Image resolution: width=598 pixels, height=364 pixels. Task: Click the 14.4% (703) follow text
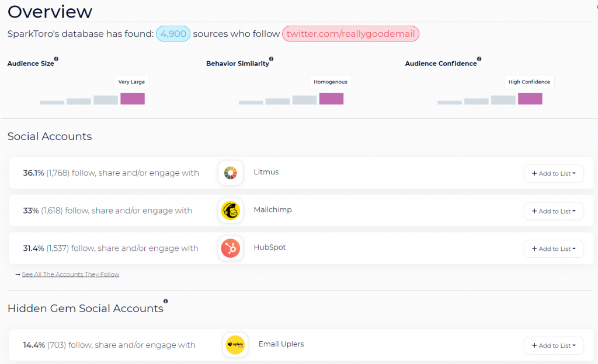109,345
